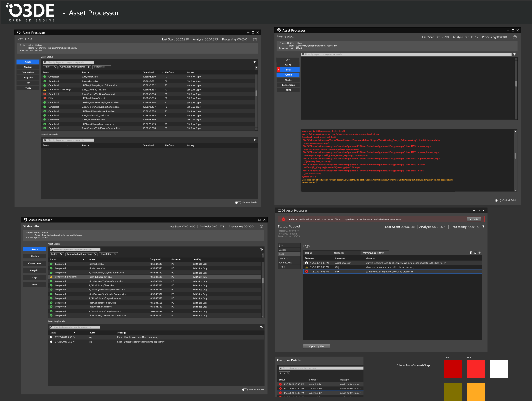Viewport: 532px width, 401px height.
Task: Remove Completed with warnings chip in top-left window
Action: [x=89, y=67]
